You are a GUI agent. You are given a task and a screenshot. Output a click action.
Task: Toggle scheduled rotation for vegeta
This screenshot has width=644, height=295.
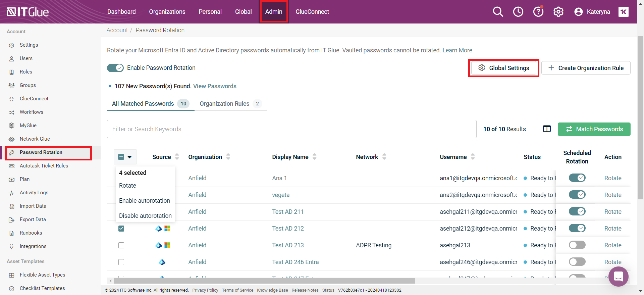click(x=577, y=195)
